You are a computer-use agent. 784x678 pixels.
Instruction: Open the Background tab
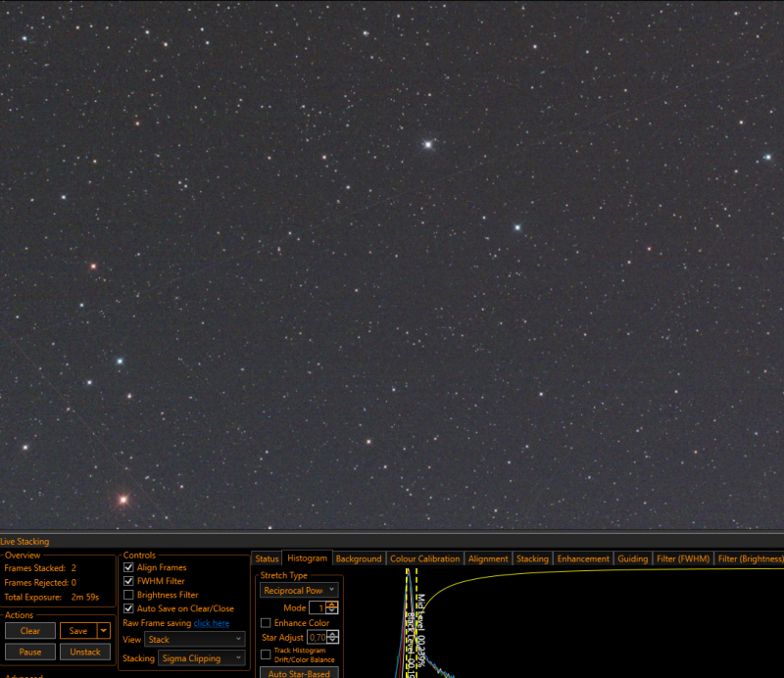coord(359,558)
